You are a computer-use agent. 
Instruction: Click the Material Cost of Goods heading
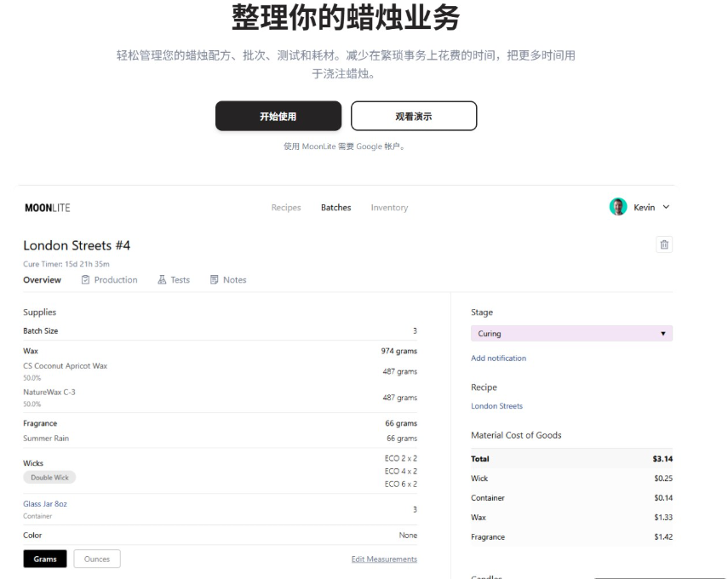pos(516,435)
